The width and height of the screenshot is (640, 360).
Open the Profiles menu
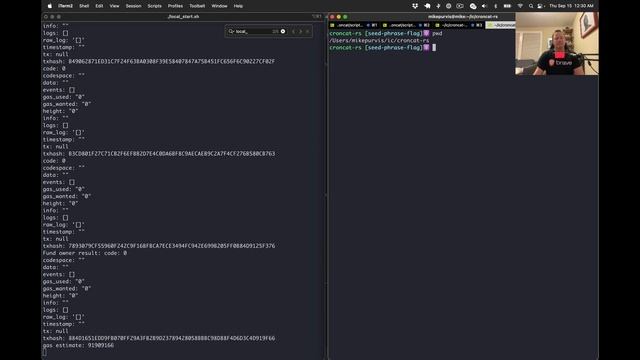[x=176, y=6]
